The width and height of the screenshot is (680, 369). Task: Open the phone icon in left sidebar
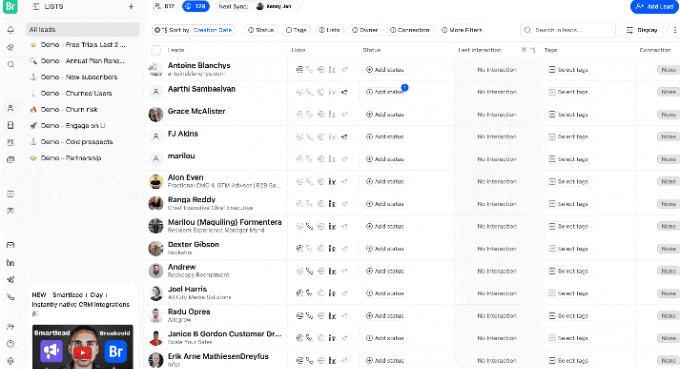[11, 297]
